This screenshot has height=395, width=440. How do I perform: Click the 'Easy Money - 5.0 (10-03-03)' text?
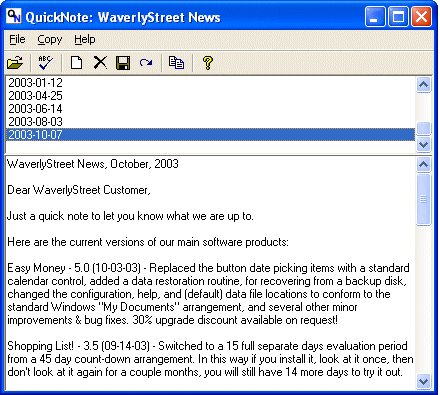pyautogui.click(x=74, y=268)
